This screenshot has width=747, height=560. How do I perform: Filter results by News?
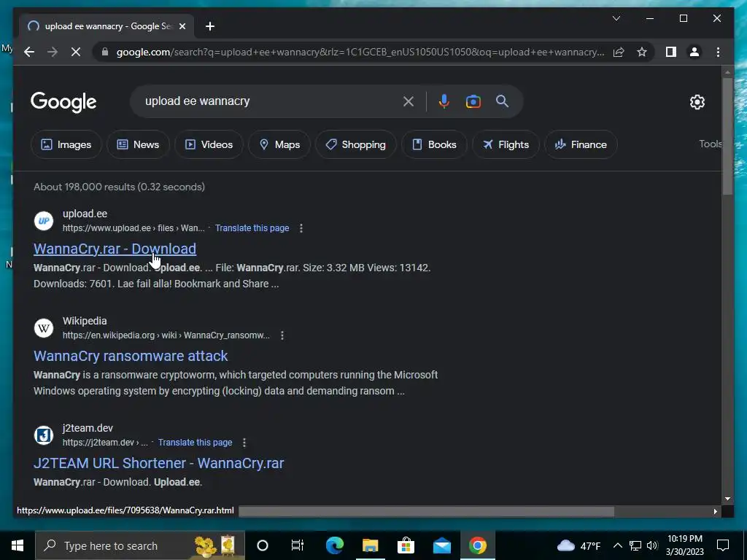(x=138, y=144)
